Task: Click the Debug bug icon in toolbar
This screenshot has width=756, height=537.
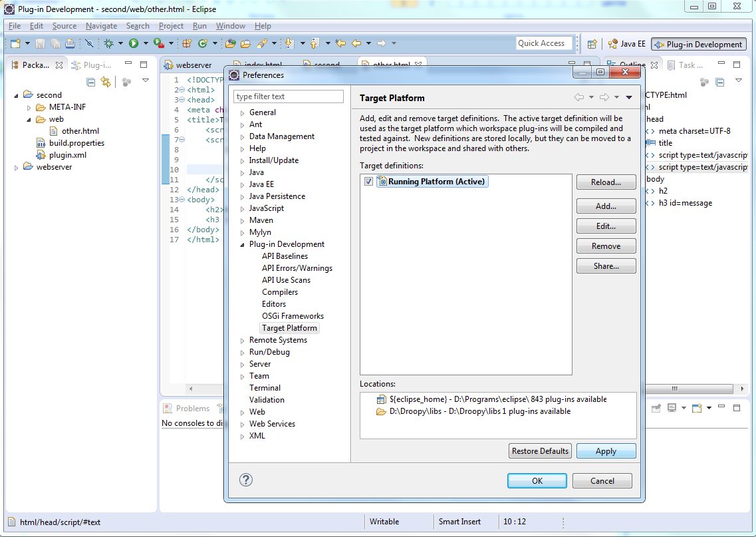Action: click(109, 43)
